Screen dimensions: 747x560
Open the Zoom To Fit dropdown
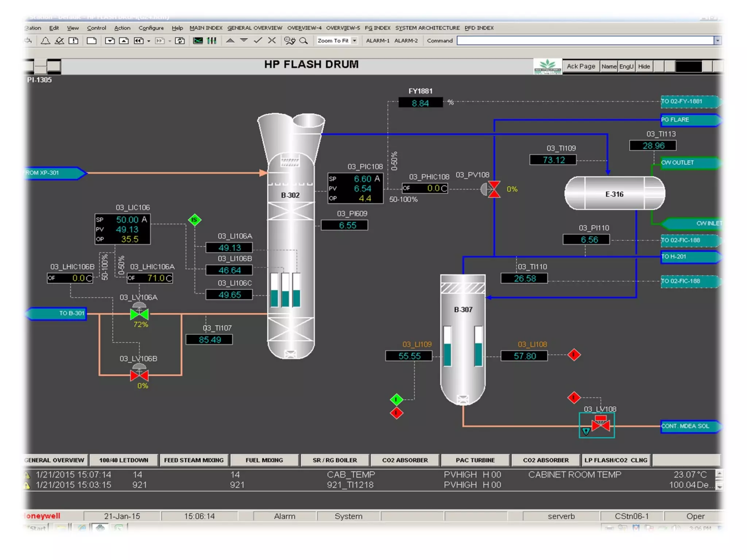pos(355,40)
